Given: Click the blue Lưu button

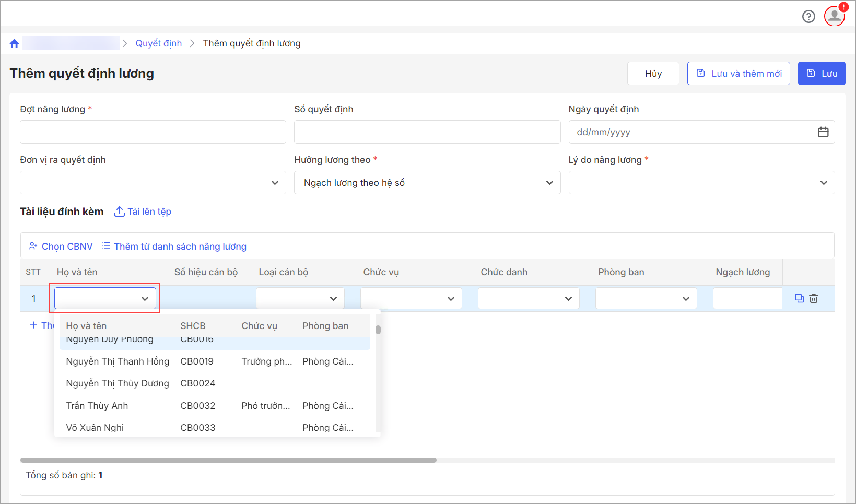Looking at the screenshot, I should pos(821,74).
